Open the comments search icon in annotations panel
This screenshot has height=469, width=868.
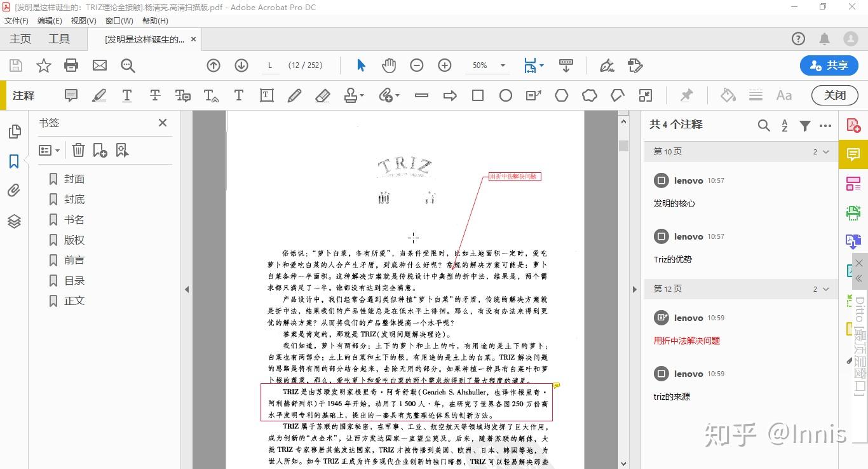[764, 125]
